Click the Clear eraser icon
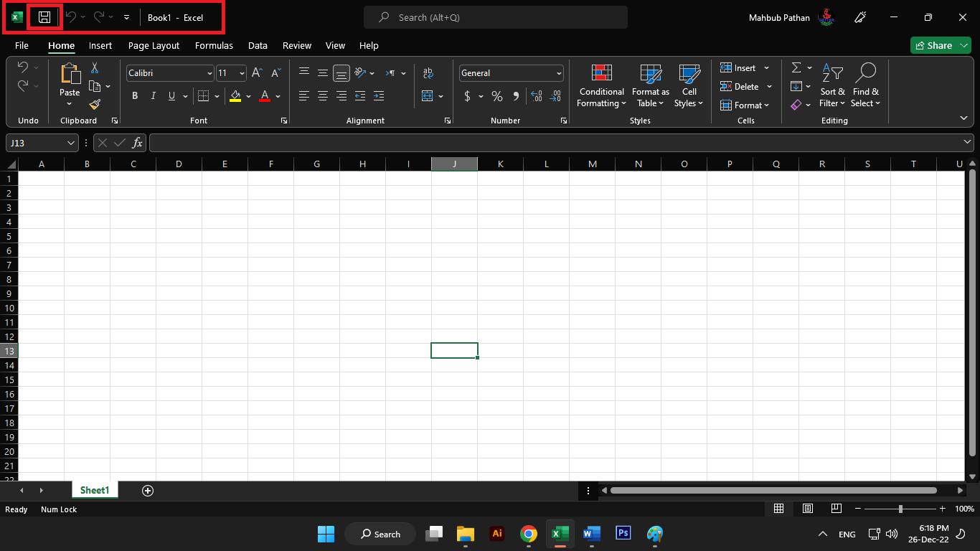980x551 pixels. click(796, 105)
